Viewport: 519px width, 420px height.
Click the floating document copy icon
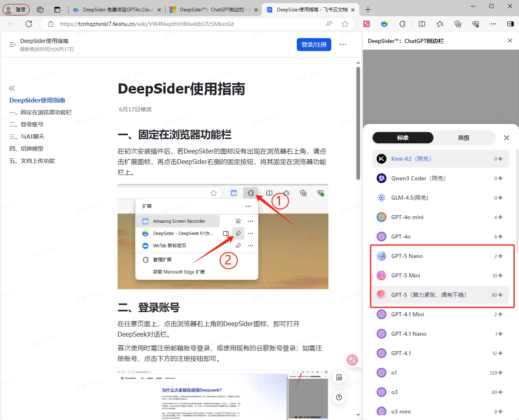339,377
